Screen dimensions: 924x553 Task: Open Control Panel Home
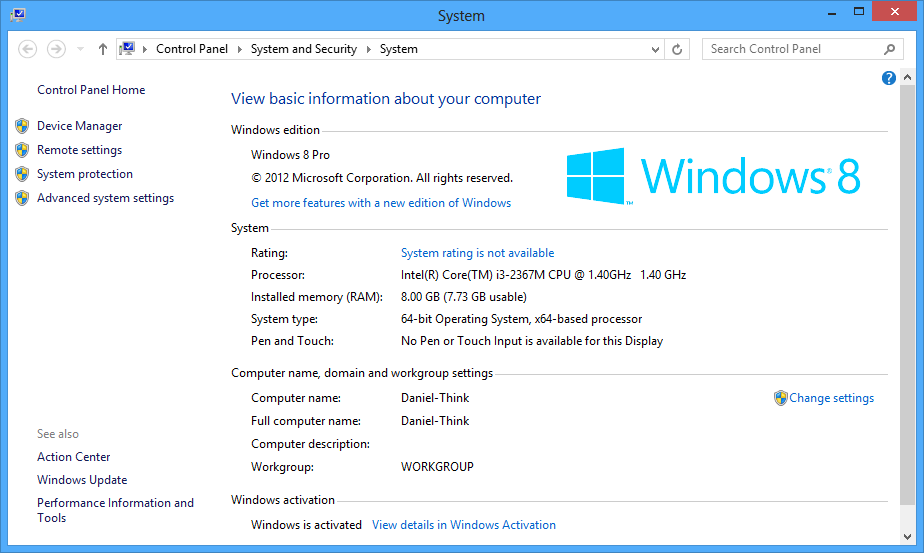coord(91,90)
